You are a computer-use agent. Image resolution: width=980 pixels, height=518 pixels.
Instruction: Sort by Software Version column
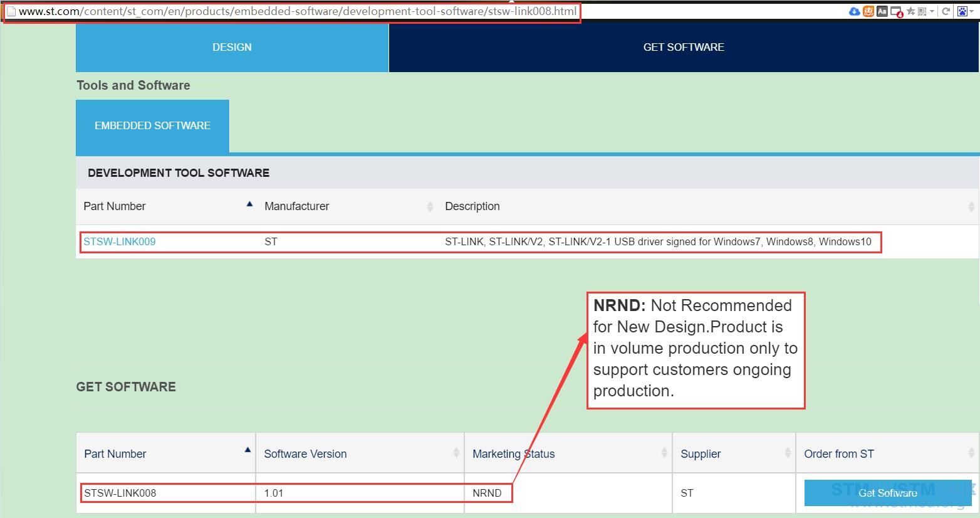[x=360, y=453]
